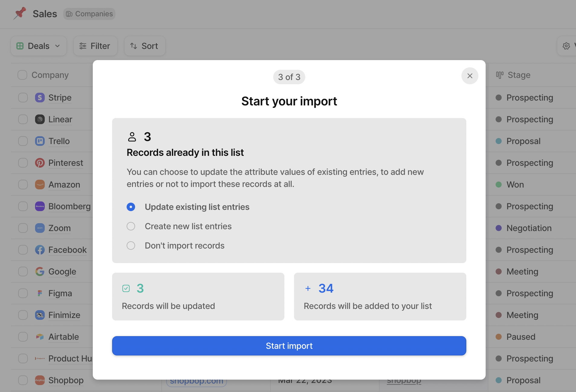This screenshot has height=392, width=576.
Task: Click the Pinterest logo icon
Action: tap(40, 163)
